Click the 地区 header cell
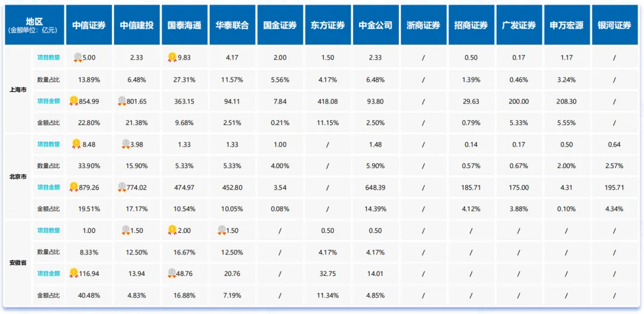 coord(35,25)
